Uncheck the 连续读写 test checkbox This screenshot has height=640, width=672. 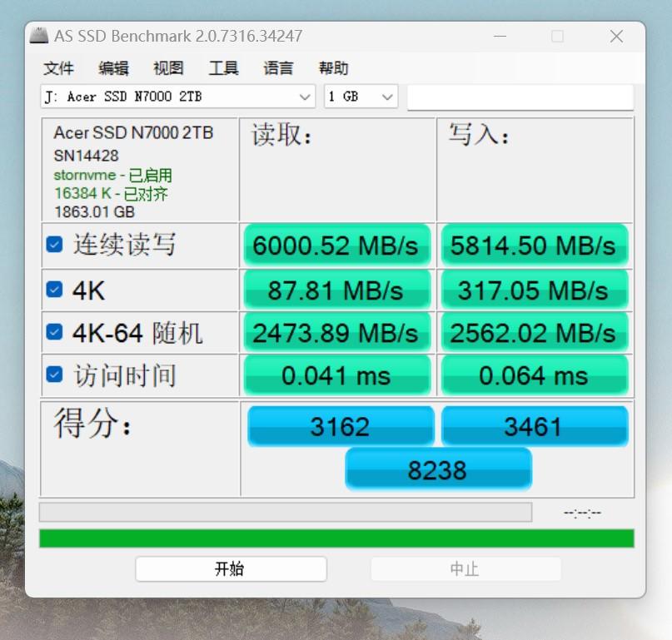click(x=54, y=245)
